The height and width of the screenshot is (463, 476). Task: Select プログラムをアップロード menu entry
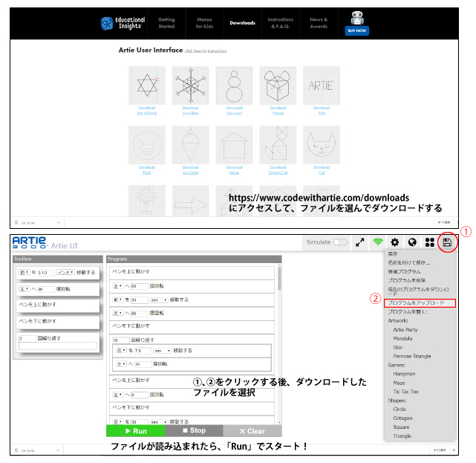[x=420, y=303]
